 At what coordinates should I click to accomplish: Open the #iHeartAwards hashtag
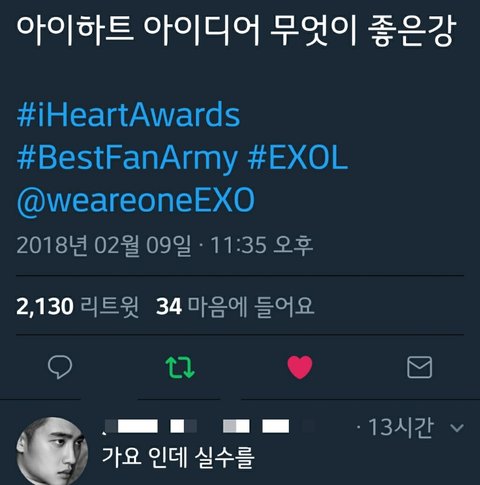128,115
